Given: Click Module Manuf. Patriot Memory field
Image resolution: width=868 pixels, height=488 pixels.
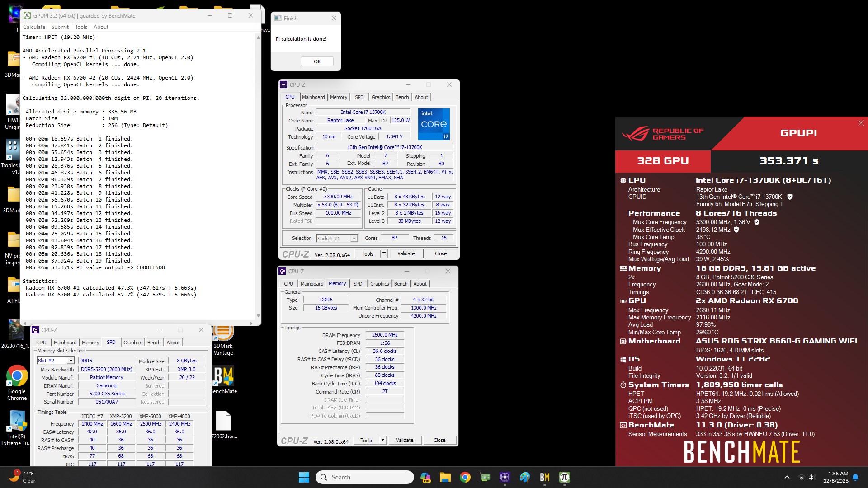Looking at the screenshot, I should point(107,377).
